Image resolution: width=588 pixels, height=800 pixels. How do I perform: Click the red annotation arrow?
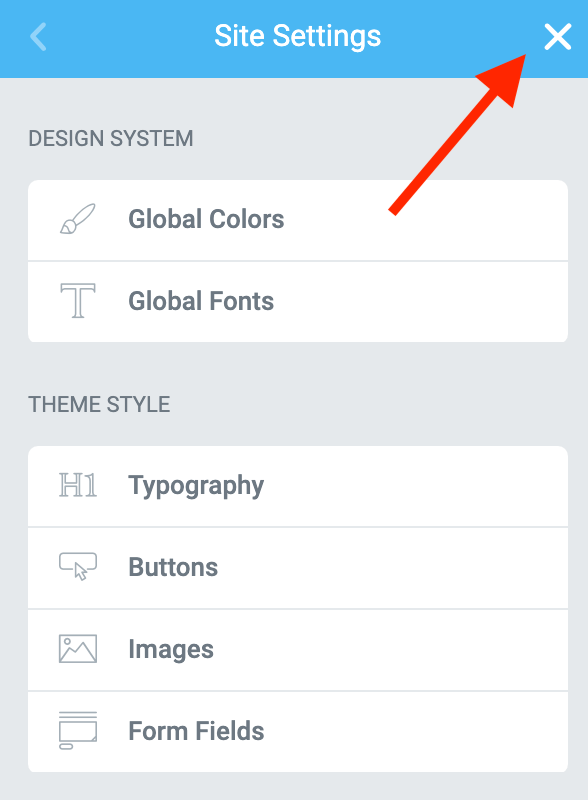click(x=457, y=135)
